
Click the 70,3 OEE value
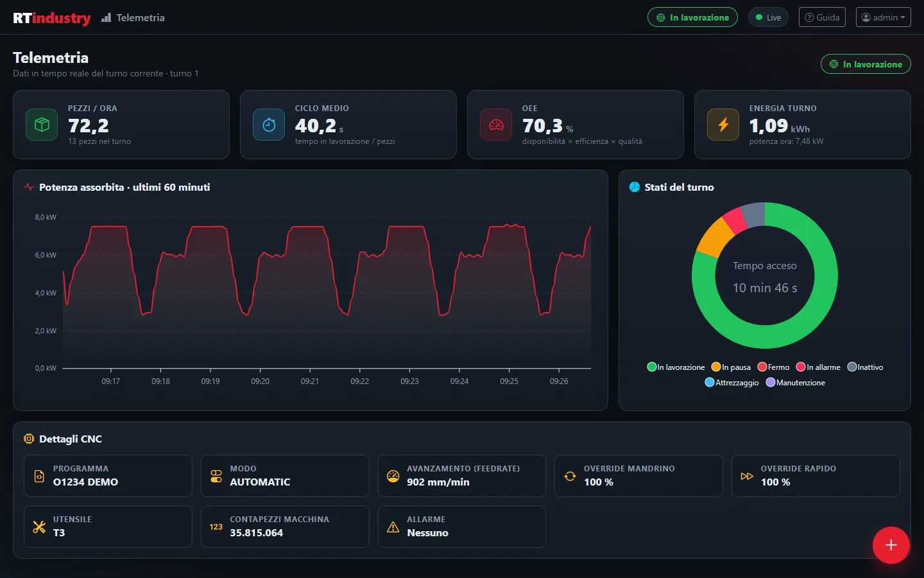542,125
